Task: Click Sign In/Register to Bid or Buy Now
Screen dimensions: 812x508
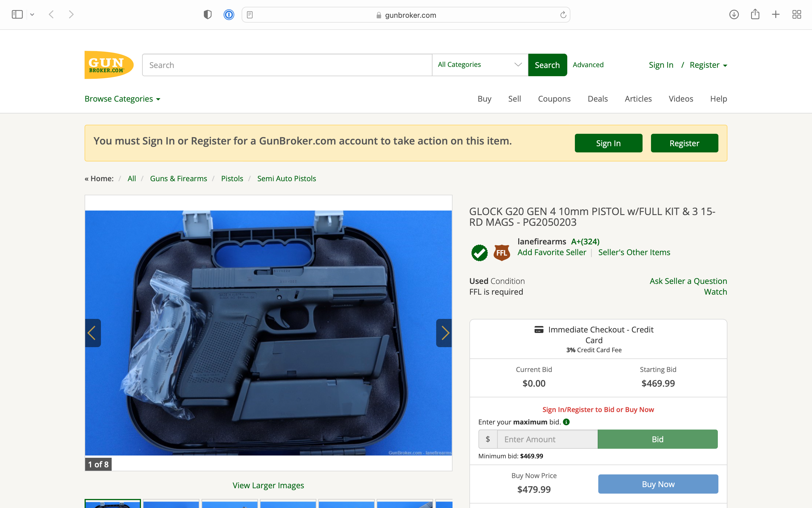Action: click(598, 410)
